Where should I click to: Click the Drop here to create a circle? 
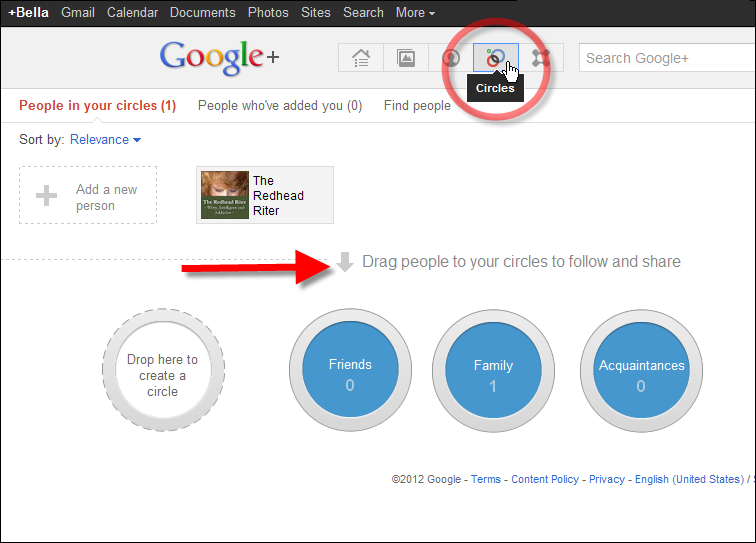163,370
